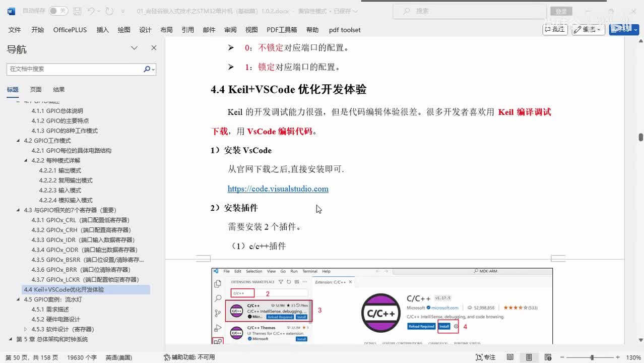This screenshot has height=363, width=644.
Task: Enable 专注 focus mode
Action: (x=486, y=357)
